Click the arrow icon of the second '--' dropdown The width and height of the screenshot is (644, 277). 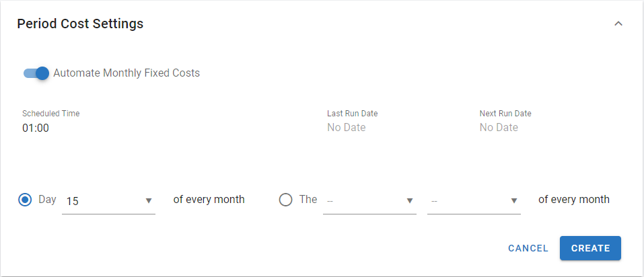click(514, 200)
